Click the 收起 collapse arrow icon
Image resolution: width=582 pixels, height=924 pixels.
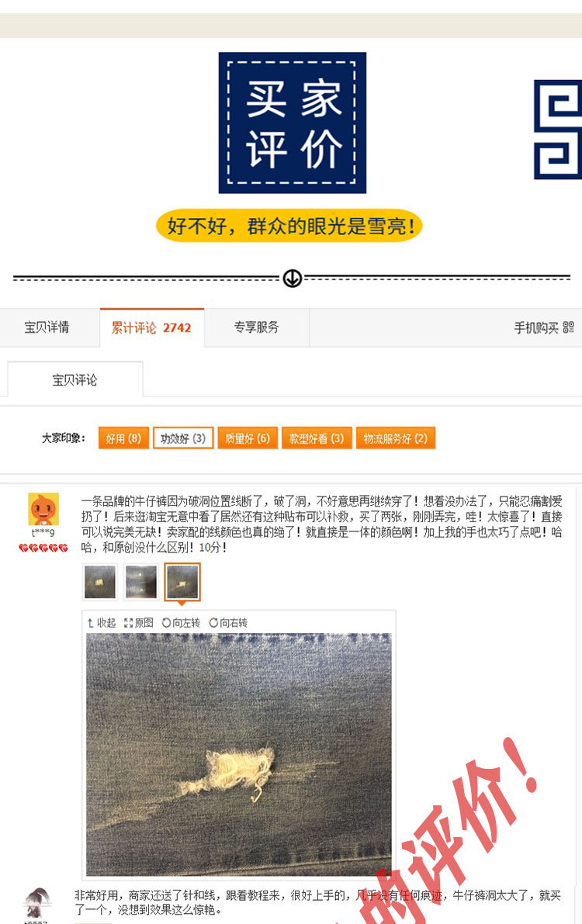91,623
